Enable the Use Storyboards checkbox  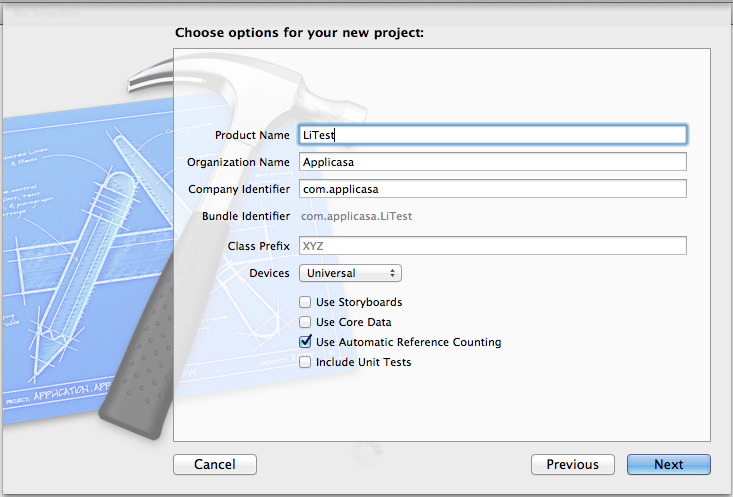(x=305, y=302)
